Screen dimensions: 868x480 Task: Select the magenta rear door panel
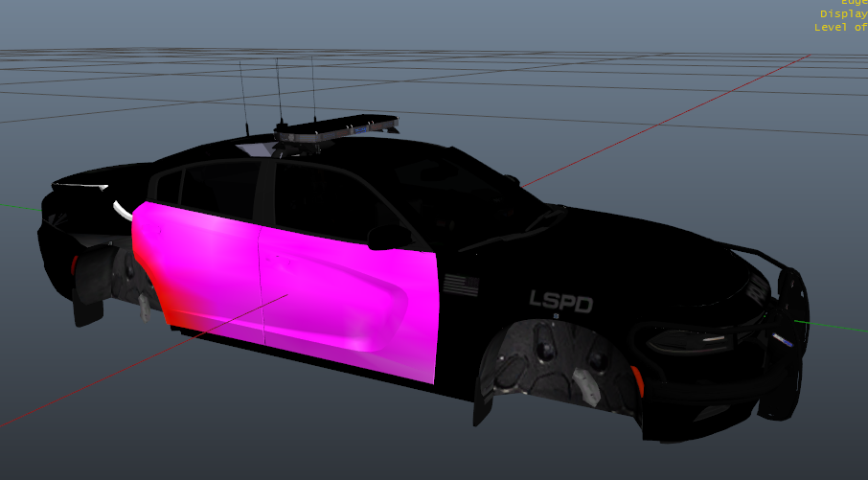tap(199, 271)
